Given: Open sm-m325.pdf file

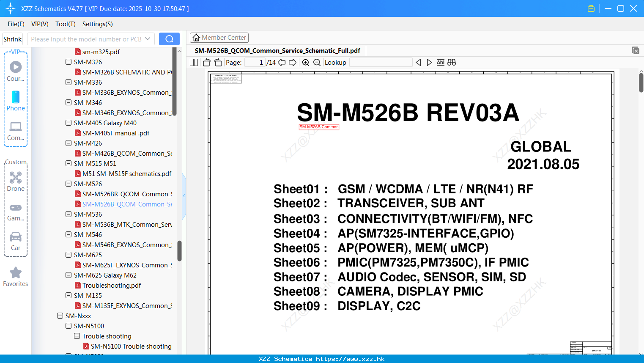Looking at the screenshot, I should pos(101,52).
